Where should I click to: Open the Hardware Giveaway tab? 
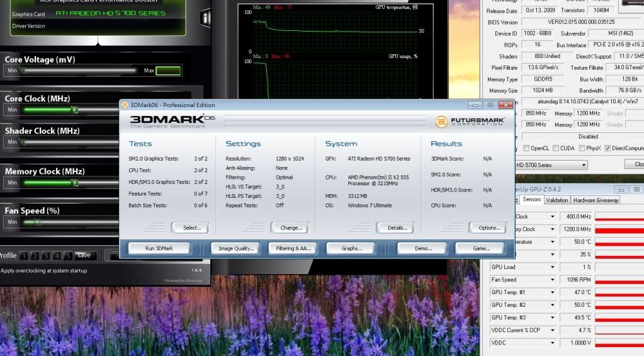(x=596, y=200)
